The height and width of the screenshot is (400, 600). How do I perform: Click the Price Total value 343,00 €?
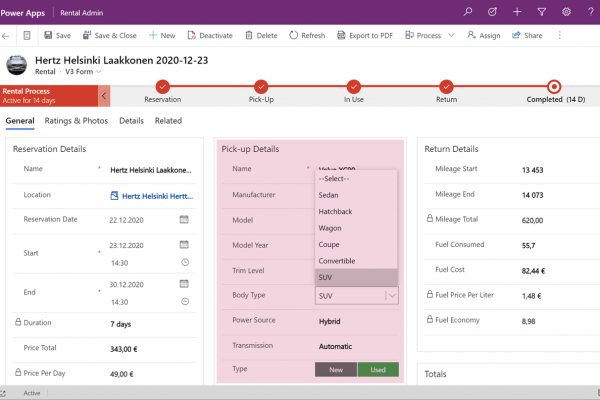coord(124,349)
